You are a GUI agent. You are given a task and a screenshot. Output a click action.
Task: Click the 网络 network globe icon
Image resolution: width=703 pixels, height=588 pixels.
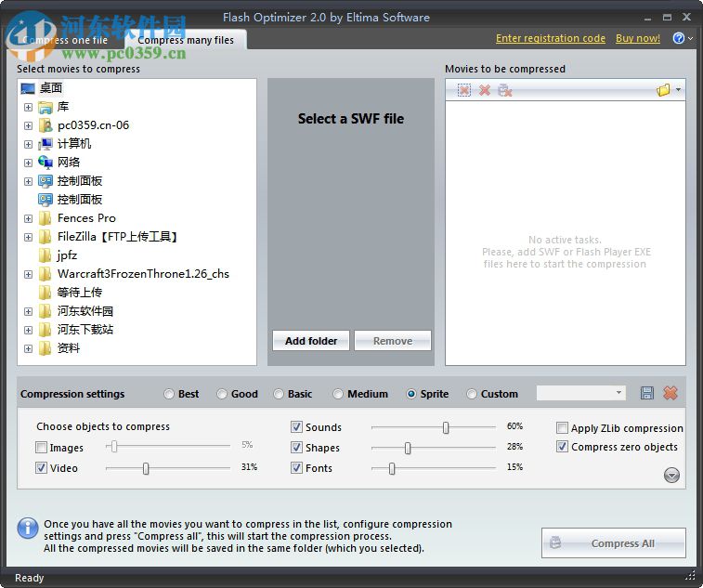coord(46,163)
